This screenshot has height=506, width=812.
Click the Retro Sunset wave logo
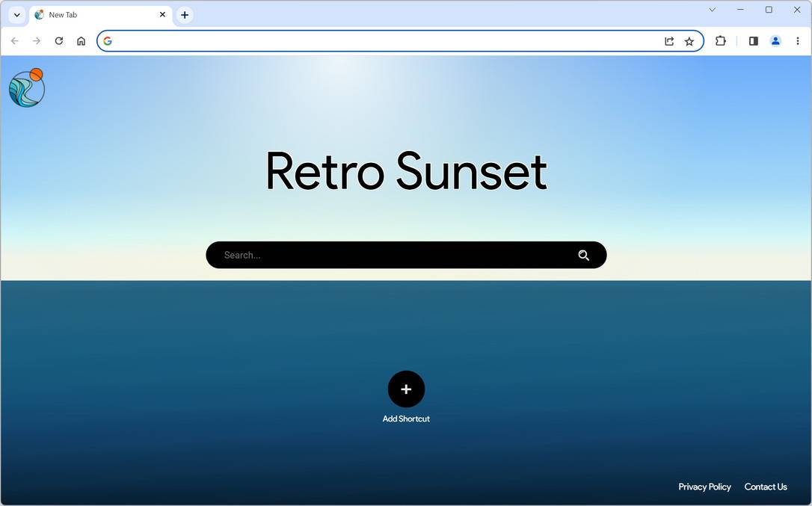coord(26,87)
